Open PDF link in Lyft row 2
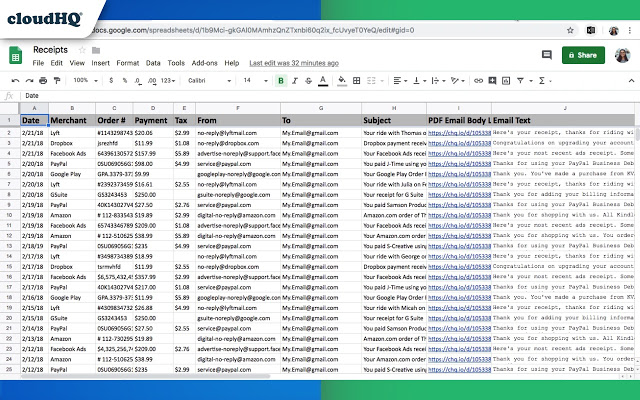Viewport: 640px width, 400px height. coord(459,133)
